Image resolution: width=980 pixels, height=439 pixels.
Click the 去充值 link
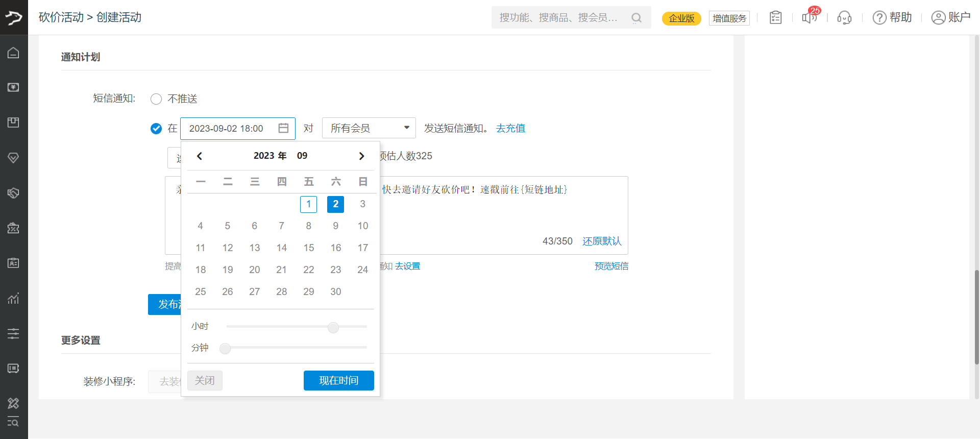click(x=510, y=128)
